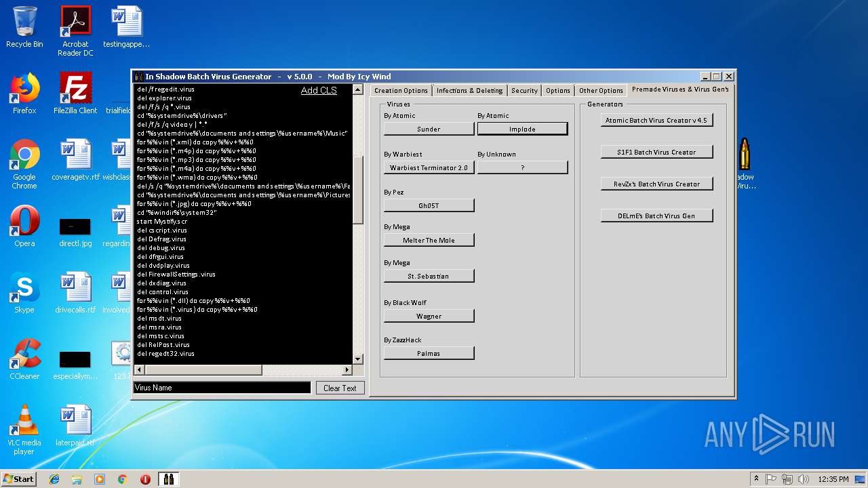Open DELmE's Batch Virus Gen
The image size is (868, 488).
coord(656,216)
